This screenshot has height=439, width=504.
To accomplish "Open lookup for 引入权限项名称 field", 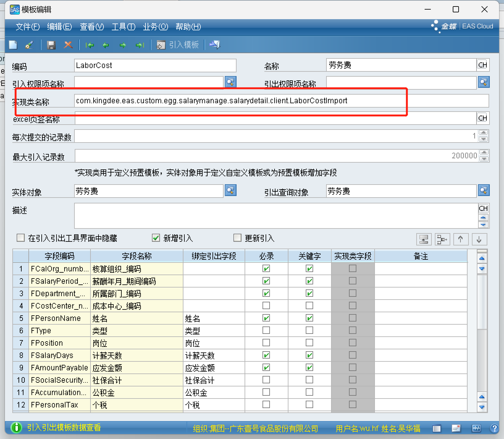I will point(230,82).
